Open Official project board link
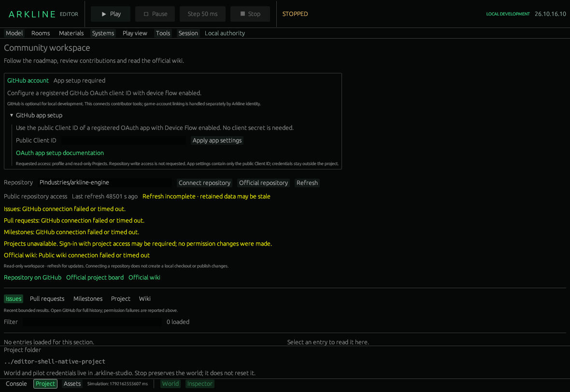This screenshot has width=570, height=392. 95,278
